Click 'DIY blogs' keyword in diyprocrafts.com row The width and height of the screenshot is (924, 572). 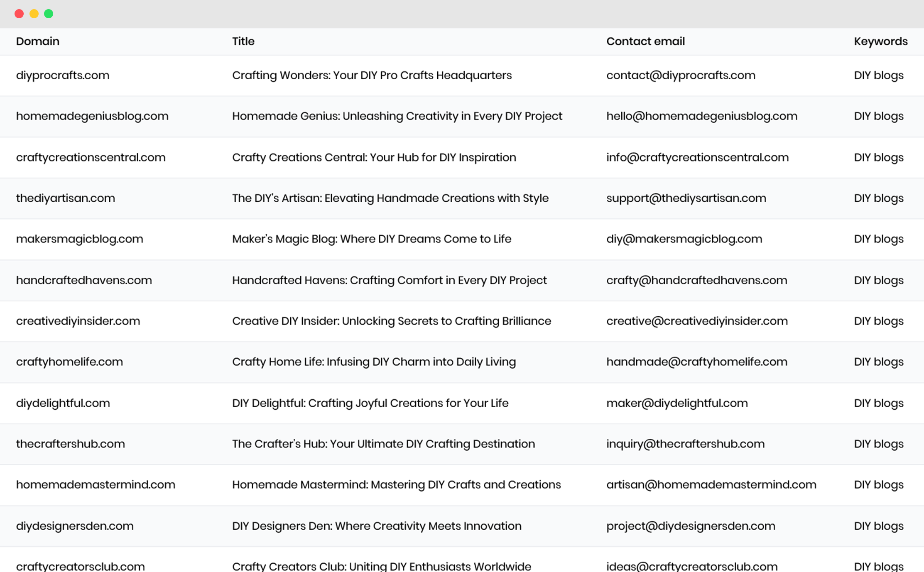879,76
